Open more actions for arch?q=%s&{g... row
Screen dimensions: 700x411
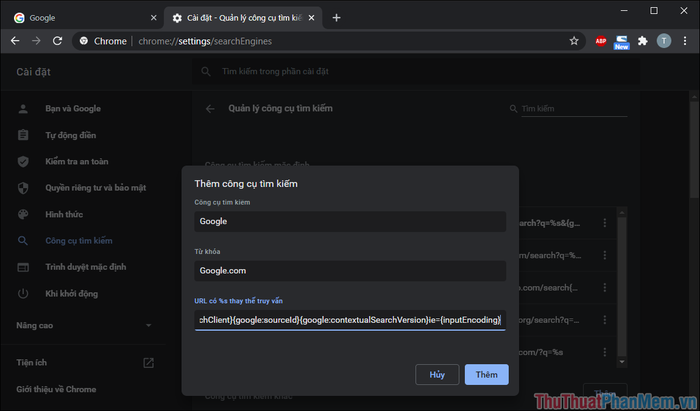pyautogui.click(x=605, y=223)
